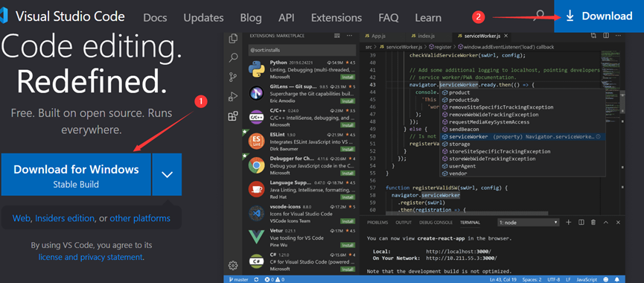Open the 1: node terminal dropdown

[528, 222]
